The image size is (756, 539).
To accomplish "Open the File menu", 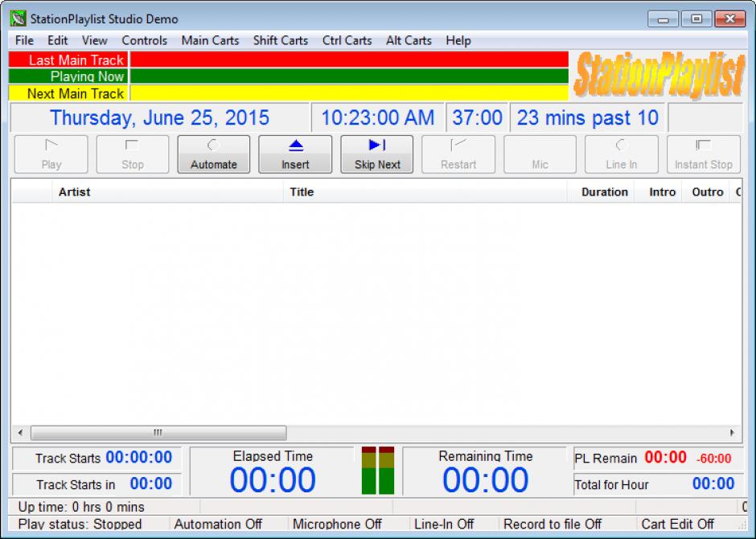I will click(24, 40).
